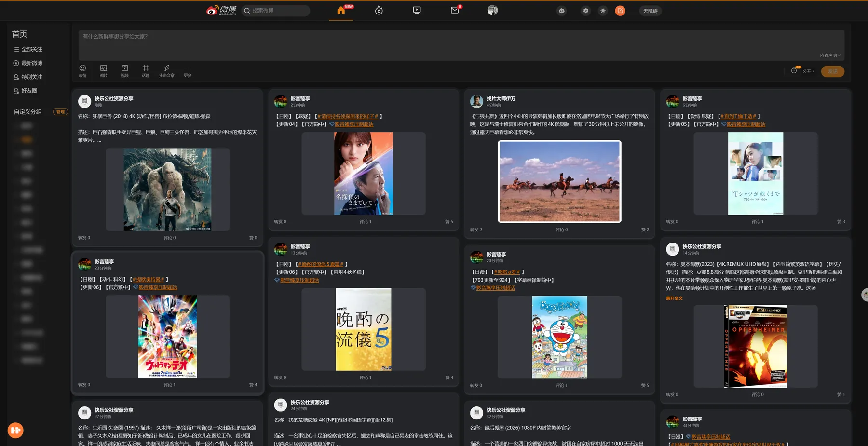Open the Doraemon poster thumbnail

(x=559, y=338)
